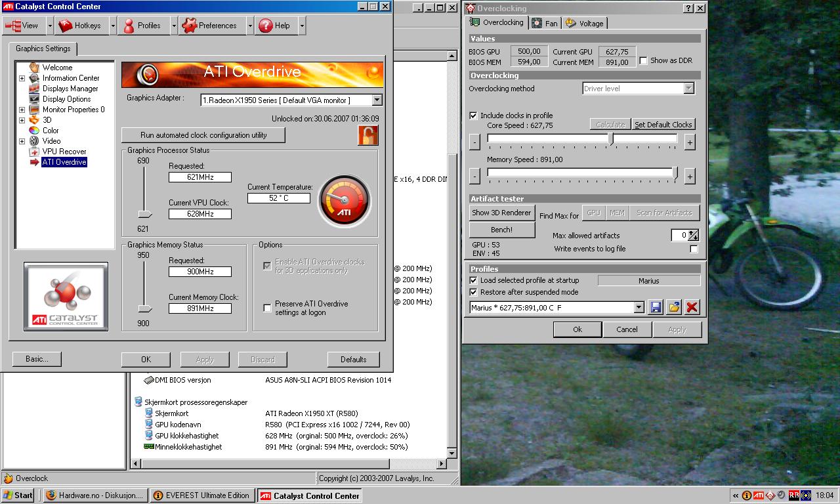This screenshot has height=504, width=840.
Task: Open the dropdown arrow next to Help
Action: (x=302, y=26)
